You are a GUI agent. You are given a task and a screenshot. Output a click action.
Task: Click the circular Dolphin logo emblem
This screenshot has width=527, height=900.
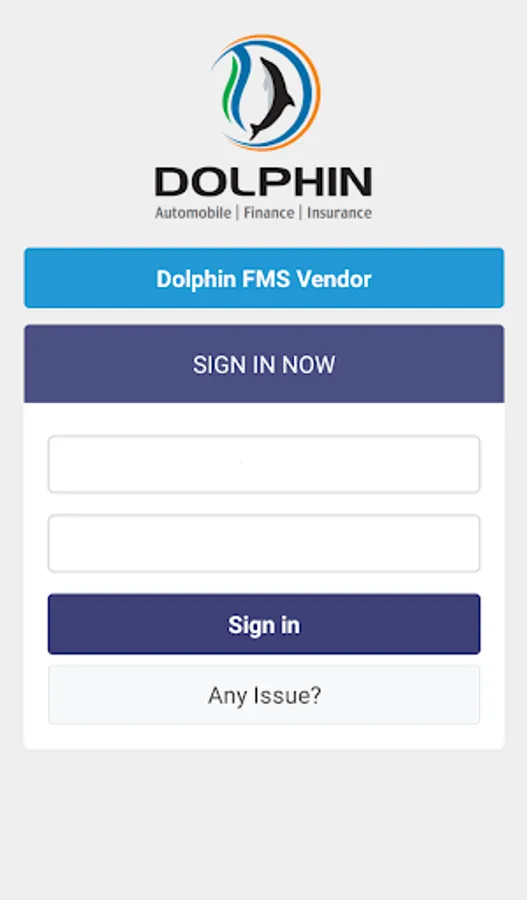[265, 93]
